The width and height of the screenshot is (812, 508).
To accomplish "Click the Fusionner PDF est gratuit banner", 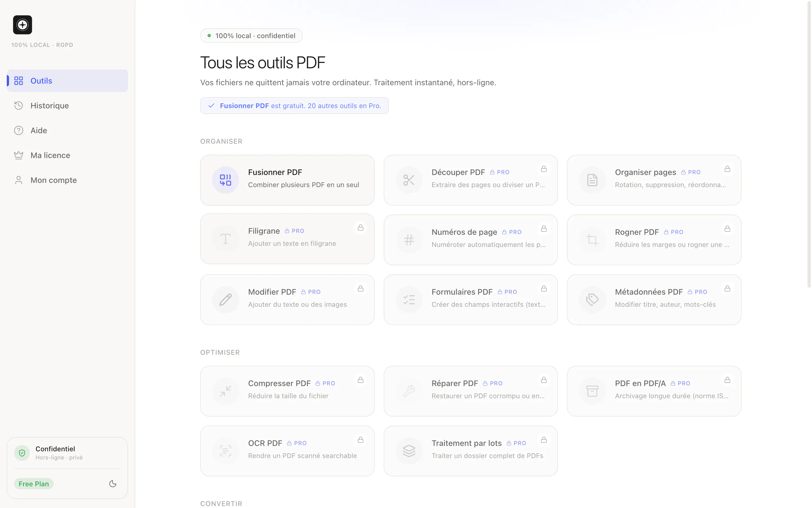I will (294, 106).
